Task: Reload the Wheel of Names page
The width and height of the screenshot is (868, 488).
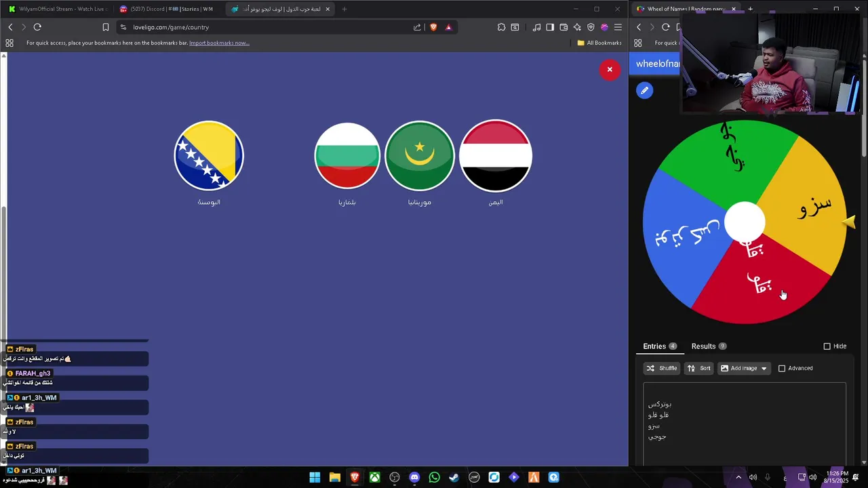Action: point(666,27)
